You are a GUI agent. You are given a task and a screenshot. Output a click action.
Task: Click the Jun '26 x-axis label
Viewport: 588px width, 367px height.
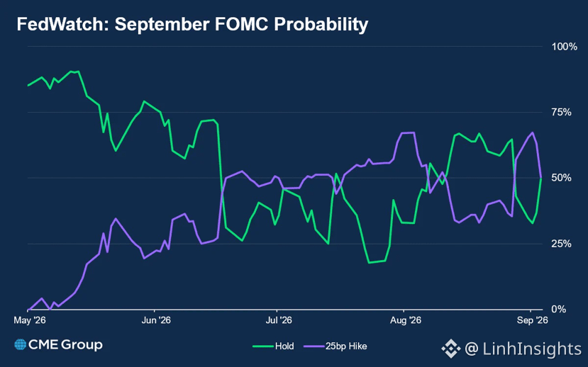(156, 320)
